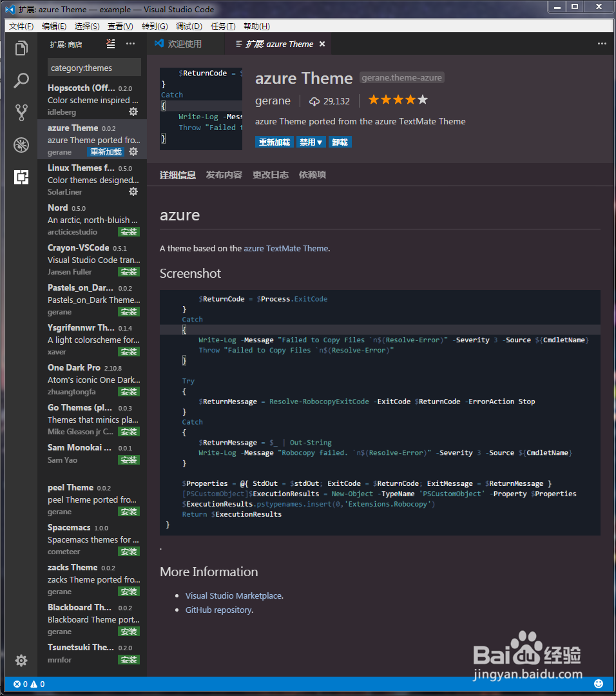Image resolution: width=616 pixels, height=696 pixels.
Task: Open the Explorer view in activity bar
Action: click(x=21, y=48)
